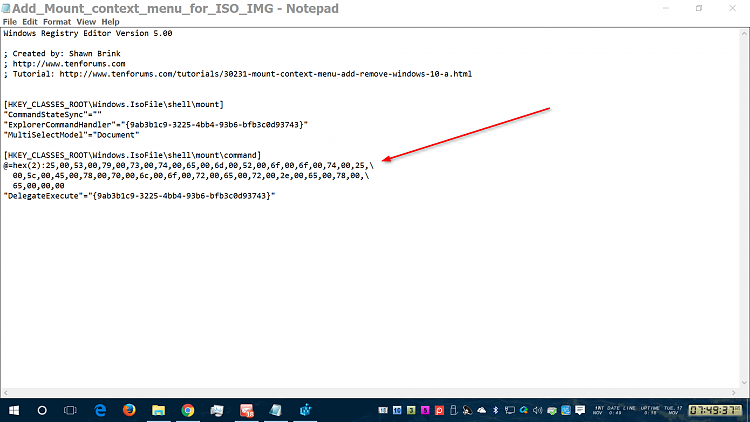
Task: Click the horizontal scrollbar left arrow
Action: tap(5, 393)
